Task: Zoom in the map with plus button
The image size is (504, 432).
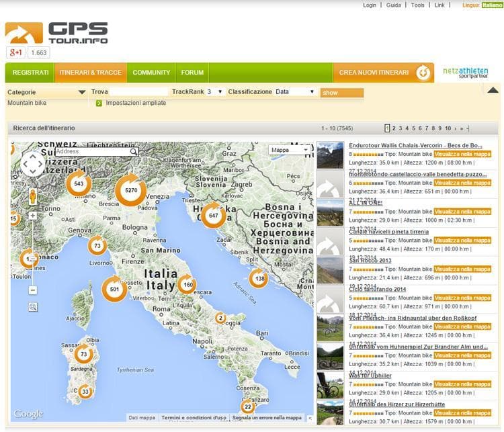Action: point(33,216)
